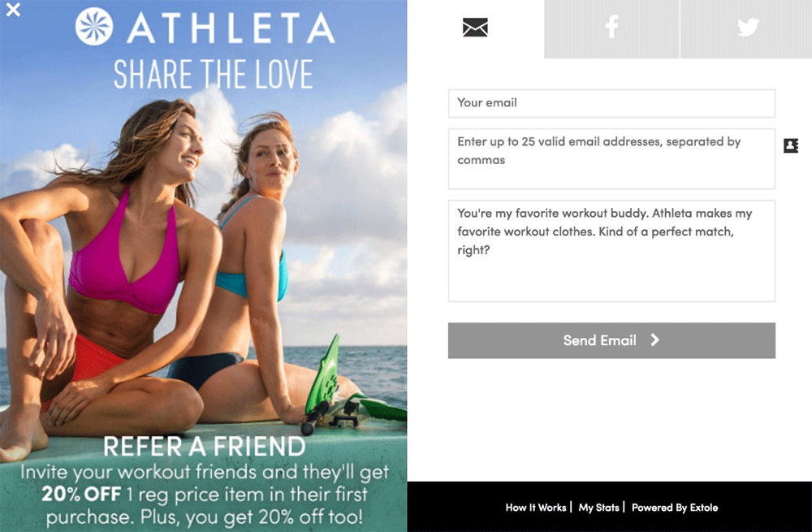Click the Your email input field
Image resolution: width=812 pixels, height=532 pixels.
[611, 103]
